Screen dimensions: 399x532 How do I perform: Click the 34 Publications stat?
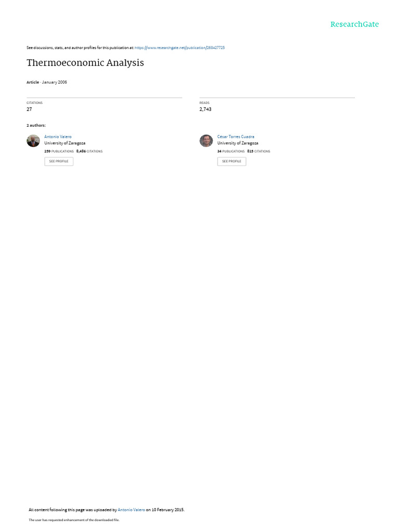click(231, 151)
